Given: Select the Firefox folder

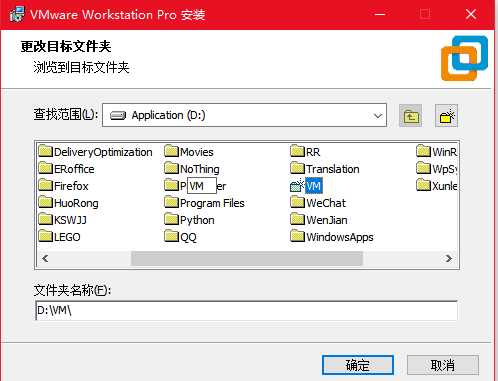Looking at the screenshot, I should 63,186.
